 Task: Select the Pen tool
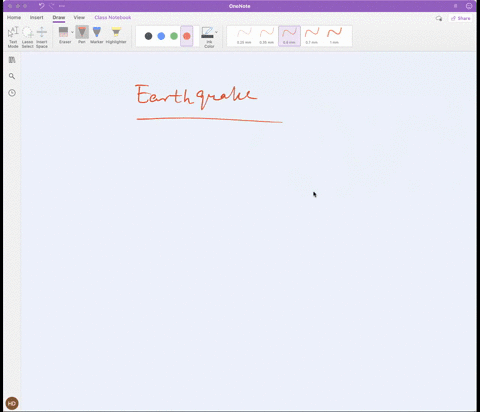point(82,35)
